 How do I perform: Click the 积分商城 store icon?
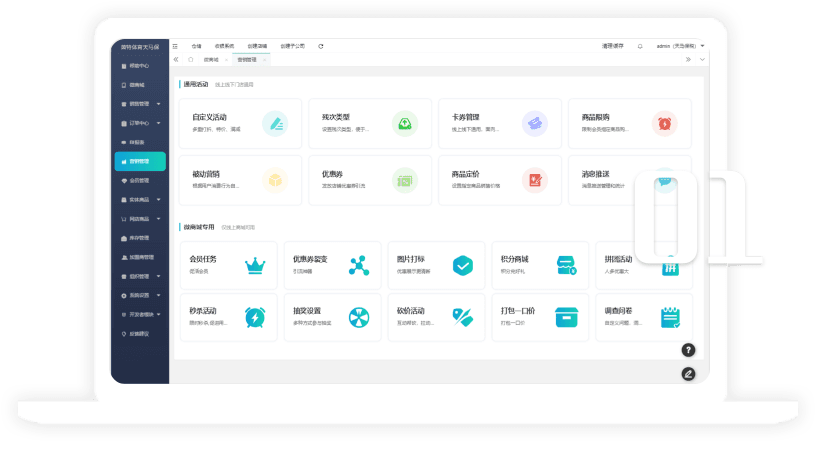(567, 265)
